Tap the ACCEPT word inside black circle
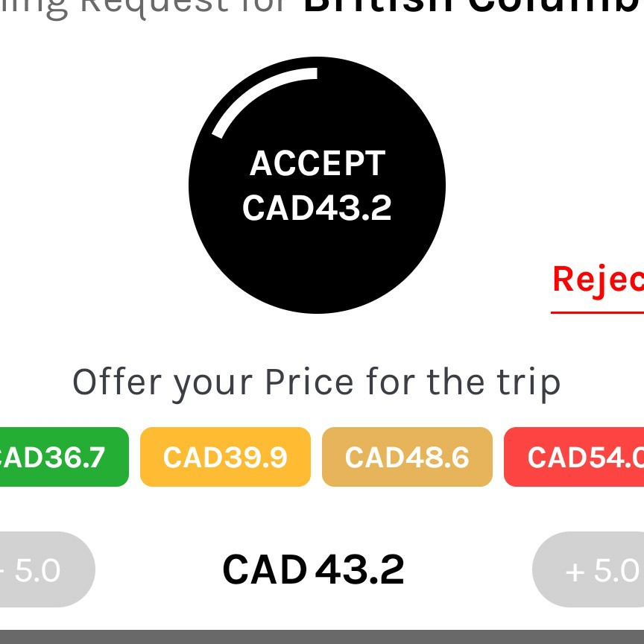The image size is (644, 644). click(x=318, y=163)
